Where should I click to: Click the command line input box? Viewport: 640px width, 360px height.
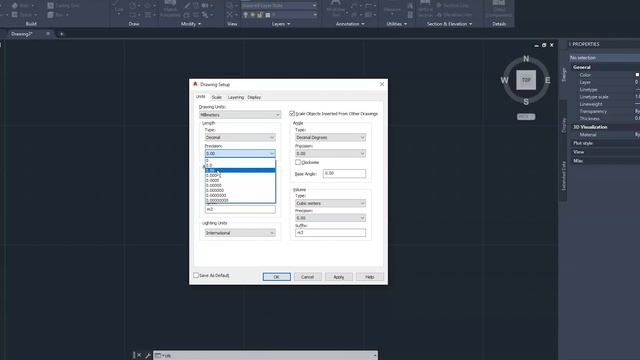pyautogui.click(x=265, y=356)
